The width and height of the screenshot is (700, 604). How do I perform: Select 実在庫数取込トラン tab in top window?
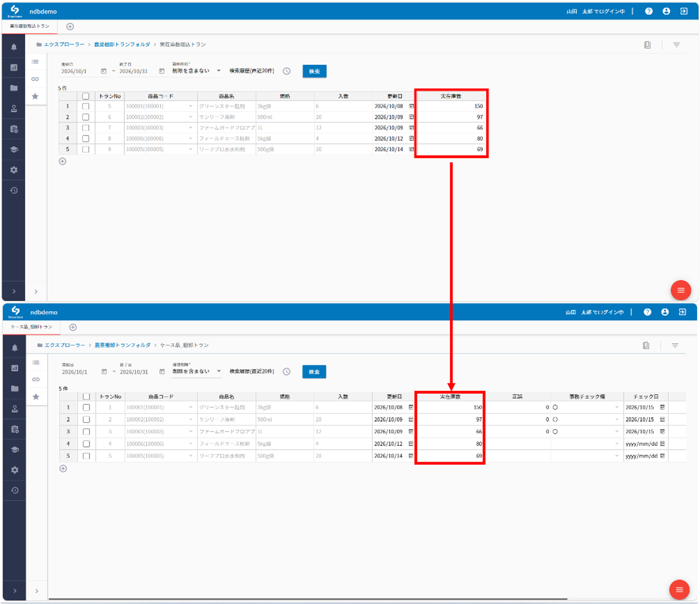29,26
